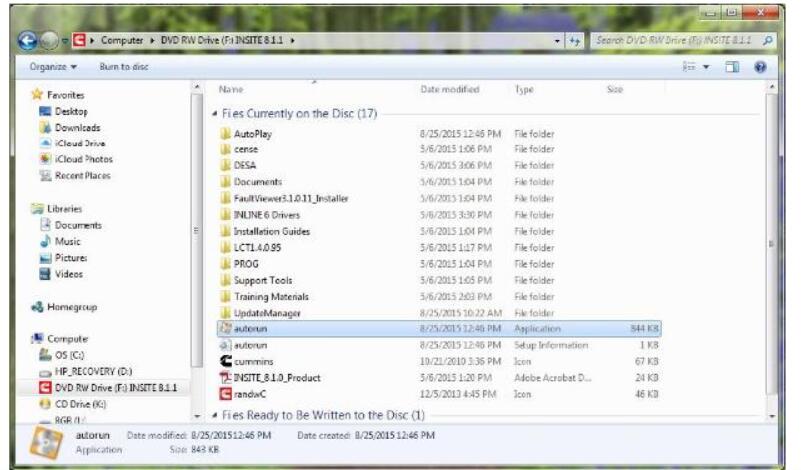801x470 pixels.
Task: Open Recent Places in Favorites
Action: [83, 176]
